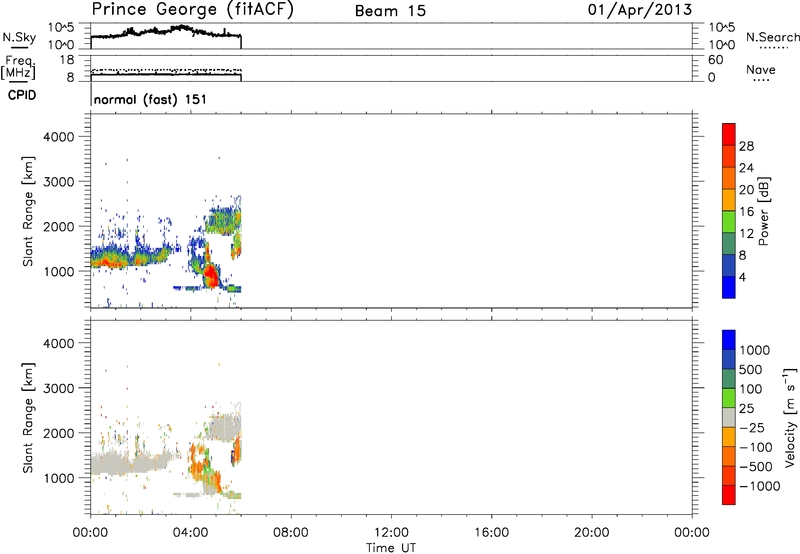The height and width of the screenshot is (554, 800).
Task: Select the '08:00' time tick label
Action: pos(291,533)
